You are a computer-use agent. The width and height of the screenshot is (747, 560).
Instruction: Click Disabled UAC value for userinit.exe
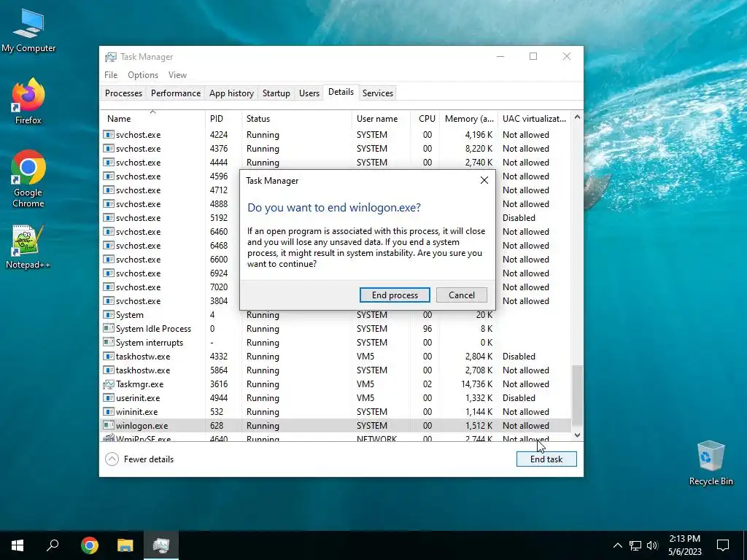tap(519, 398)
